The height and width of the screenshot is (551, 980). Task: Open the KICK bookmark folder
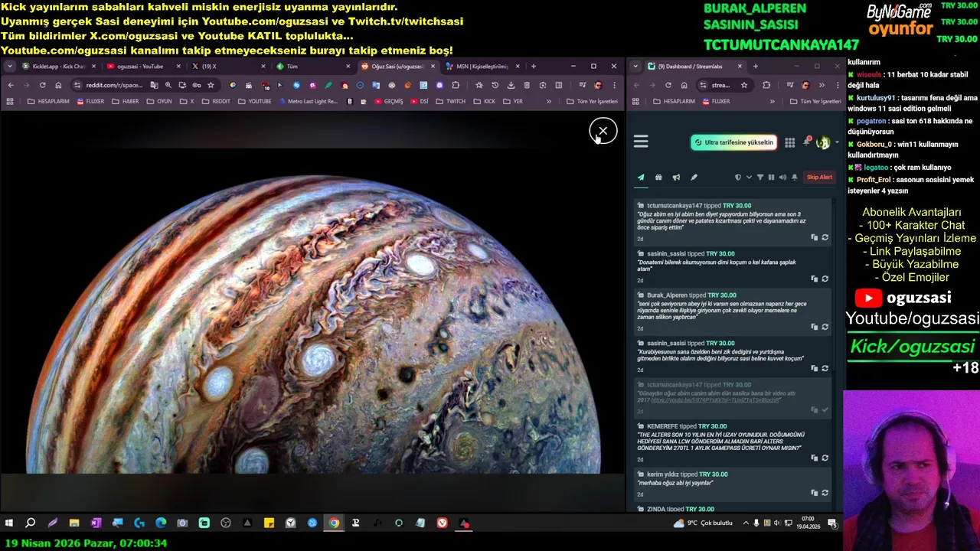[485, 101]
